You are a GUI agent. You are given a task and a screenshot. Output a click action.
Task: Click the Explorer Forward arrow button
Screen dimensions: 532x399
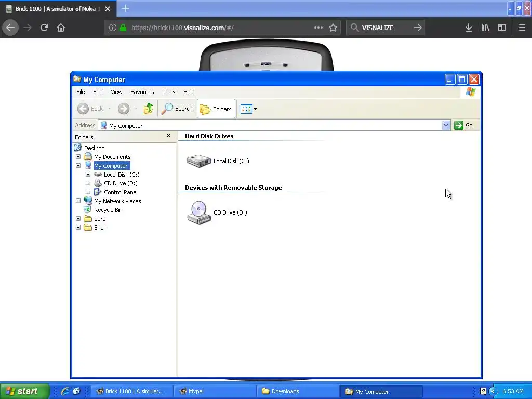[124, 109]
